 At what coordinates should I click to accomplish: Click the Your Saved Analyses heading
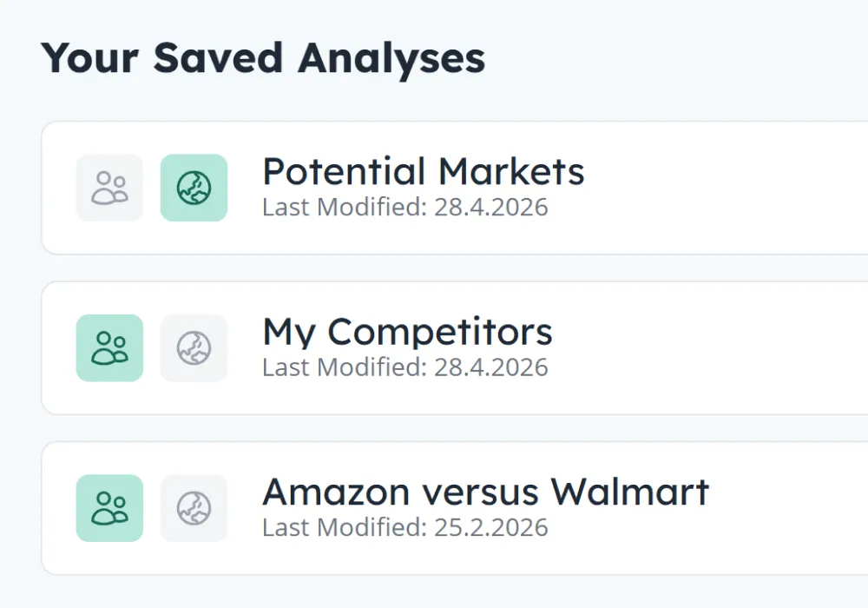tap(265, 57)
